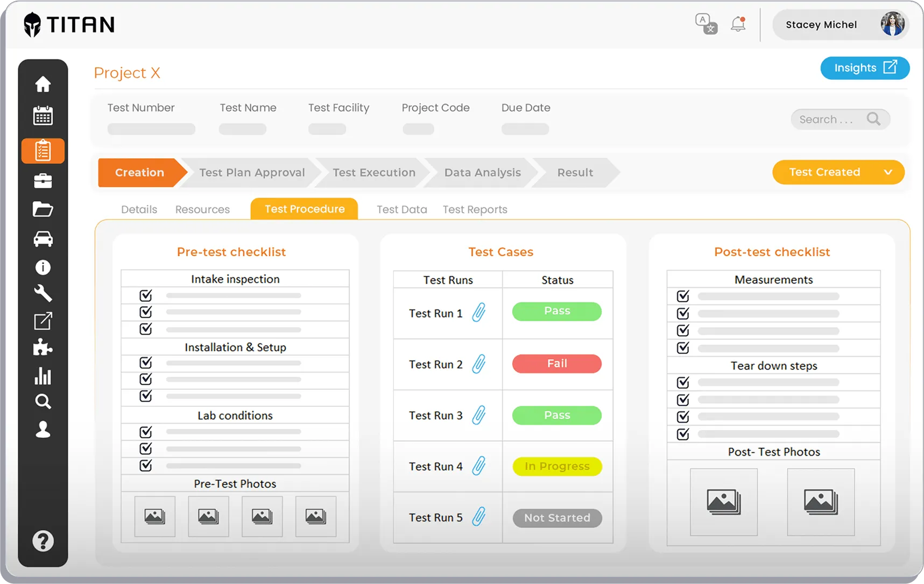Select the puzzle piece integrations icon
Image resolution: width=924 pixels, height=584 pixels.
tap(43, 348)
